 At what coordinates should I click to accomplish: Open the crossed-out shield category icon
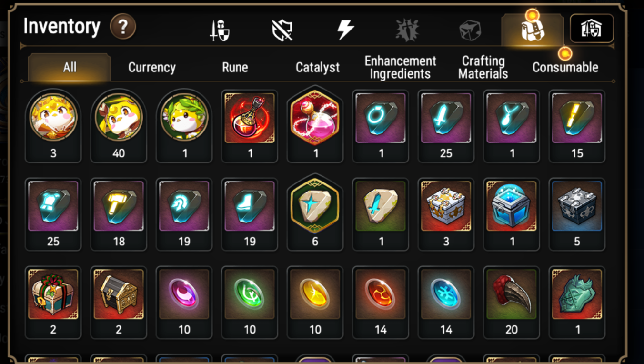(282, 30)
